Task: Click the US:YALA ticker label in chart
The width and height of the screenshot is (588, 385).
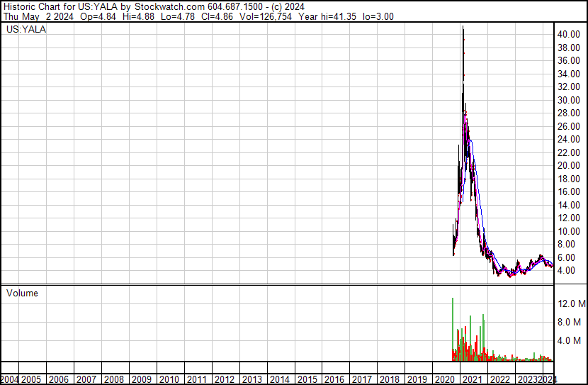Action: tap(26, 30)
